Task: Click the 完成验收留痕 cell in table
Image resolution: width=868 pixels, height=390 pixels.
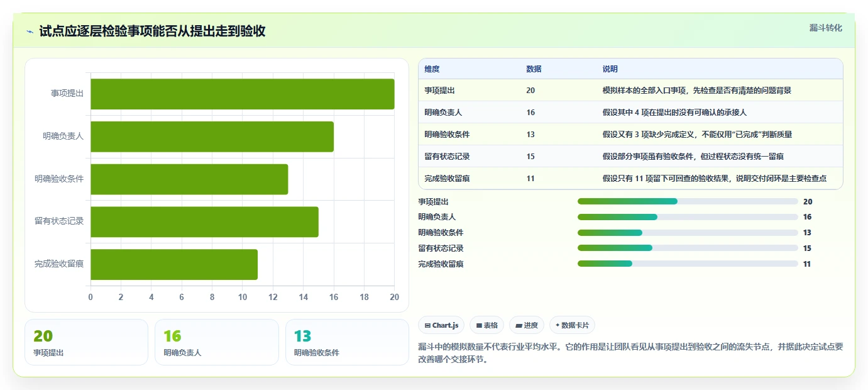Action: pyautogui.click(x=447, y=179)
